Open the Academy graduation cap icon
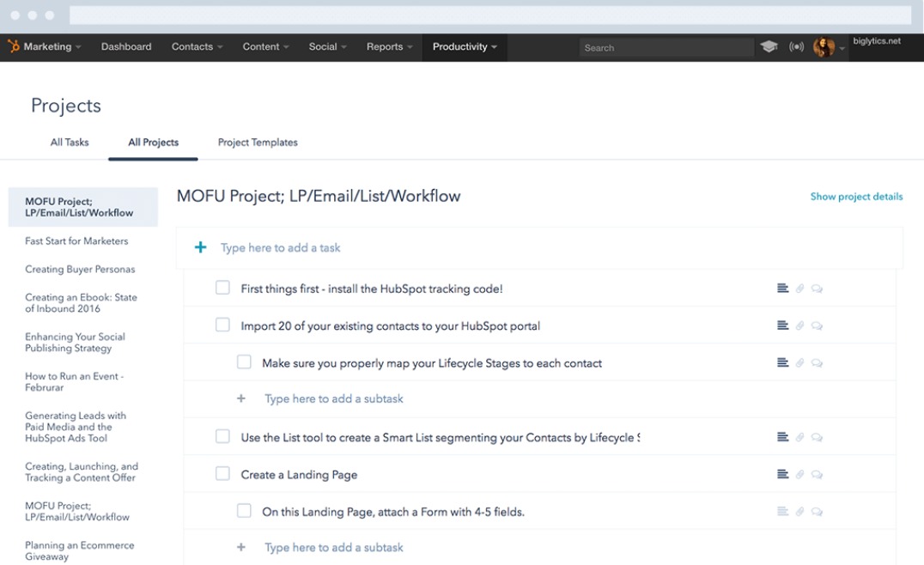924x565 pixels. pyautogui.click(x=769, y=47)
